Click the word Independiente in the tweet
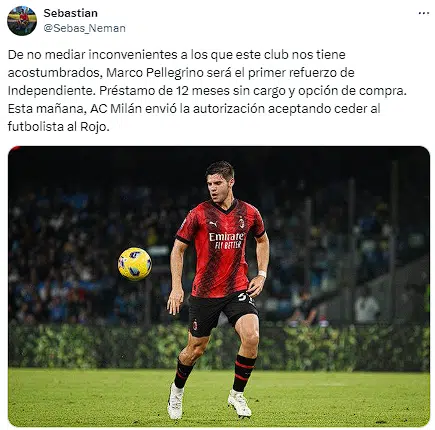Viewport: 435px width, 430px height. pyautogui.click(x=51, y=91)
